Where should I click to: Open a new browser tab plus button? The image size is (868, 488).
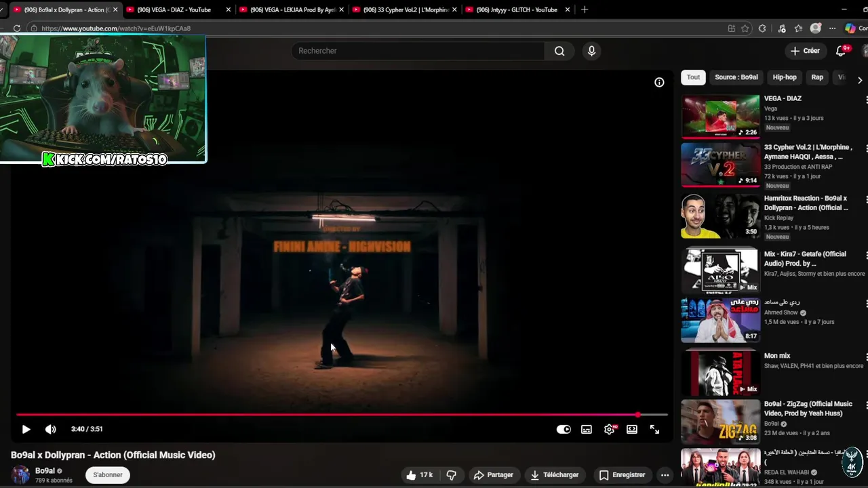point(585,10)
